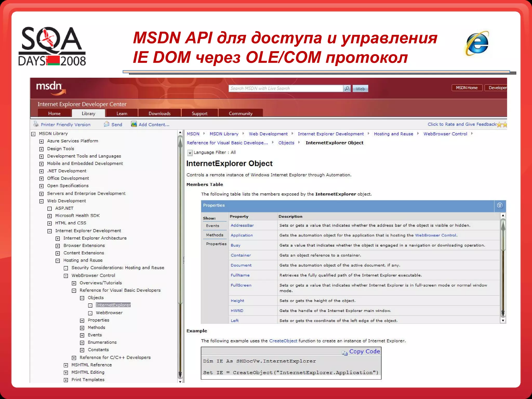Open the Language Filter dropdown
Screen dimensions: 532x399
click(190, 153)
